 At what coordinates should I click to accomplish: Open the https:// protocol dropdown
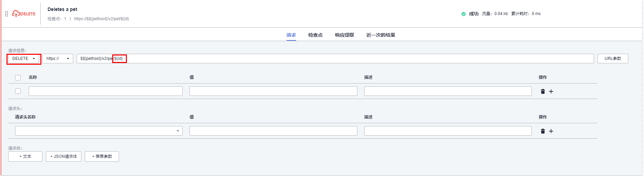tap(57, 59)
